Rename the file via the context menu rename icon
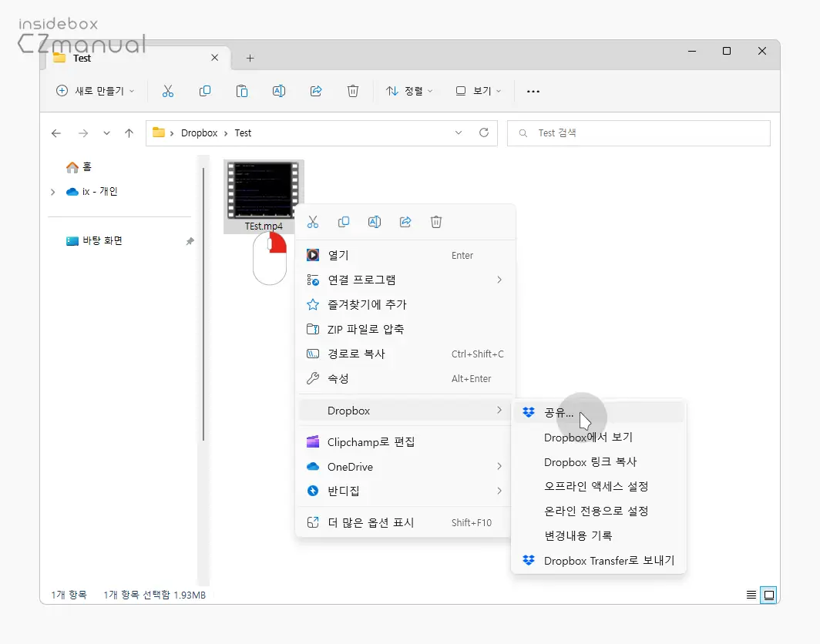The width and height of the screenshot is (820, 644). coord(375,222)
